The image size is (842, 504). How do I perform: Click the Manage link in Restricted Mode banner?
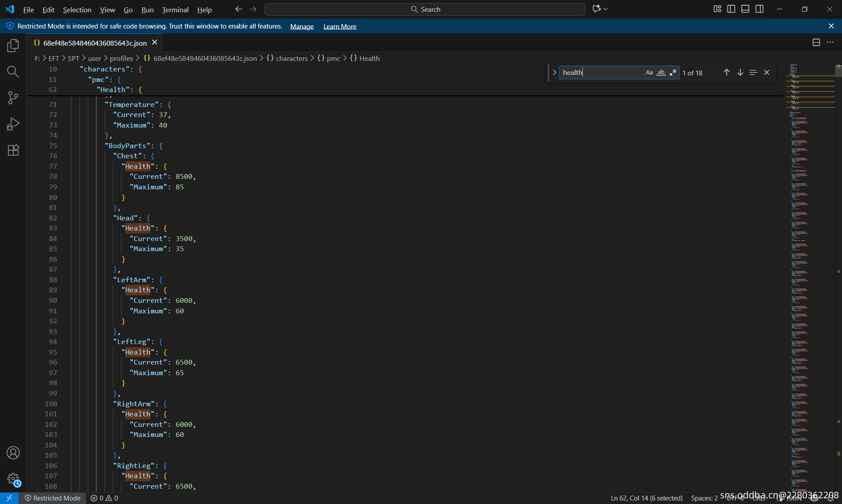coord(302,27)
